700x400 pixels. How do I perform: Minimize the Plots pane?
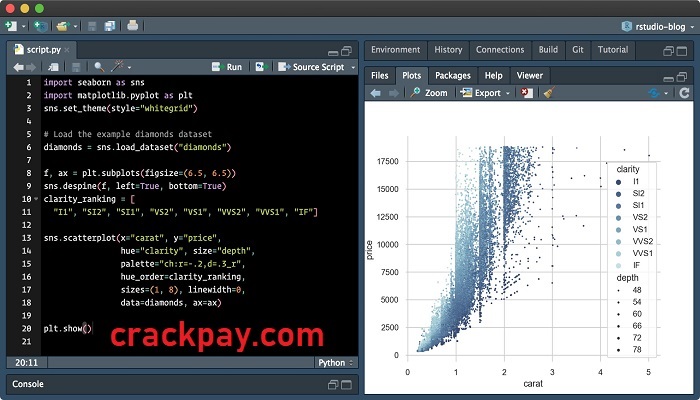point(668,78)
